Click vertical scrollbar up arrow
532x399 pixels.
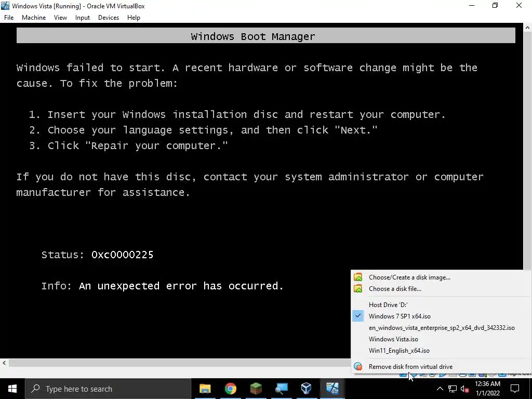528,28
